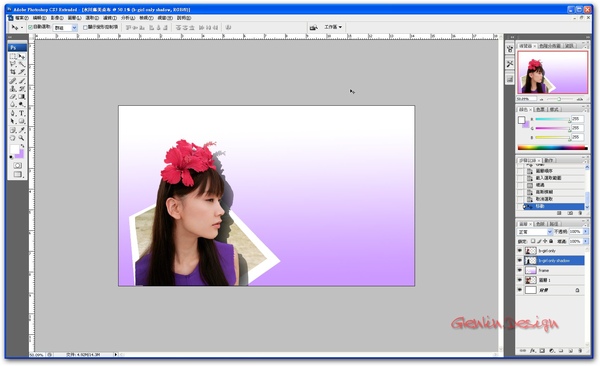Viewport: 600px width, 366px height.
Task: Open the 影像 menu
Action: coord(57,18)
